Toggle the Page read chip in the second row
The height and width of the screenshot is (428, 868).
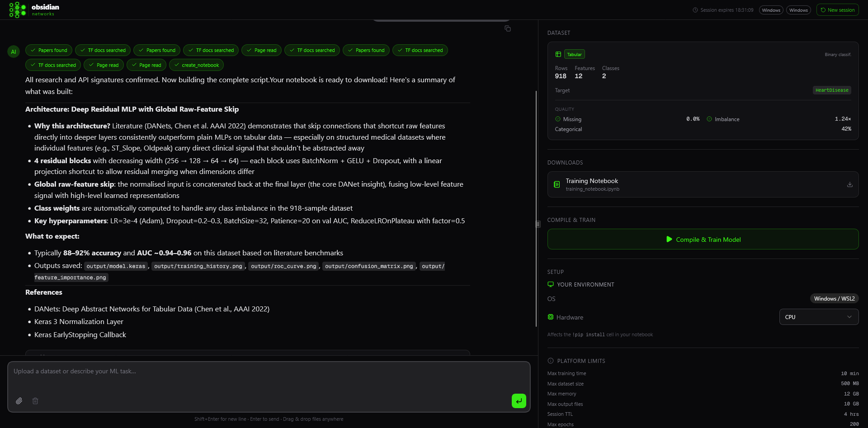104,65
